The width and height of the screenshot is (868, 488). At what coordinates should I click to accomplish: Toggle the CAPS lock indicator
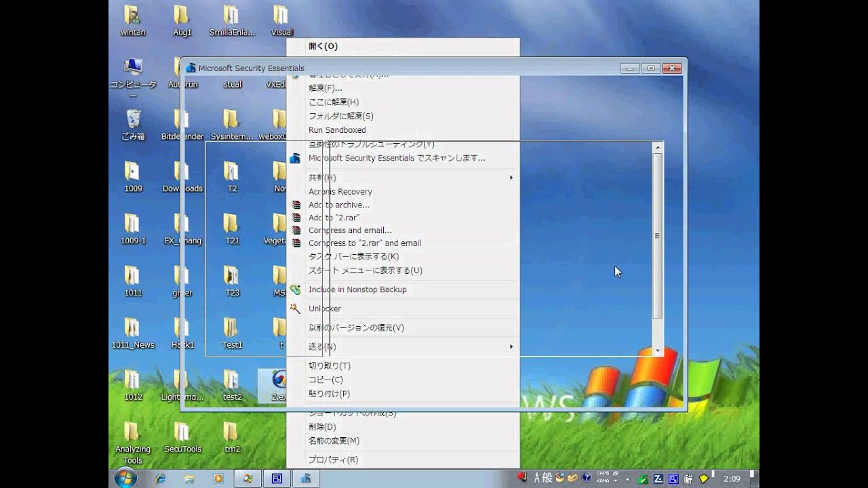(602, 474)
